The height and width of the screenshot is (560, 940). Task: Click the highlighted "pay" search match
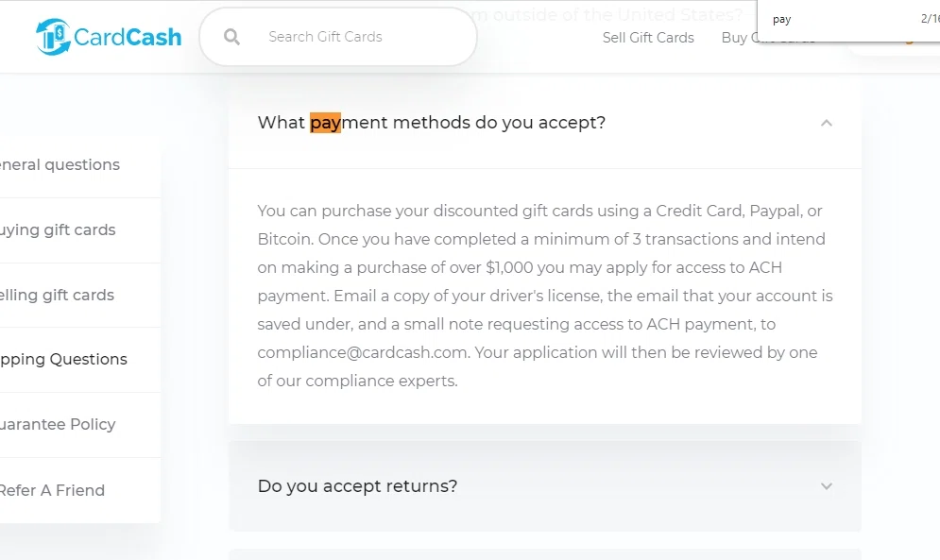325,123
